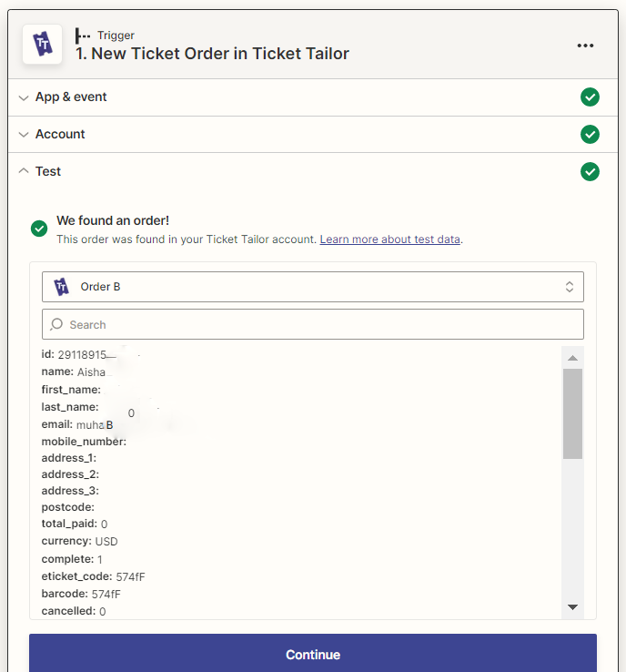This screenshot has height=672, width=626.
Task: Click the App & event green checkmark
Action: (590, 97)
